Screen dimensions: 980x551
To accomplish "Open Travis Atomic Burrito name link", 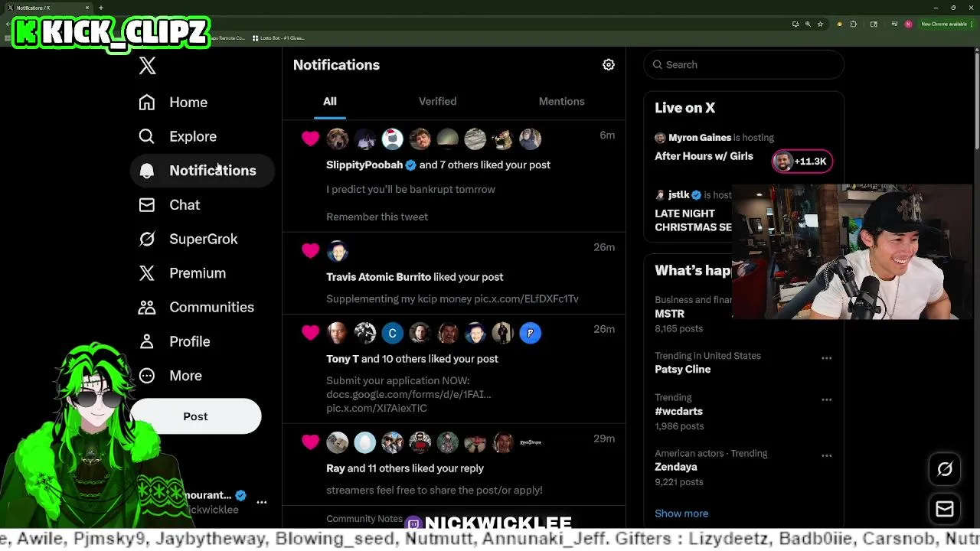I will [378, 277].
